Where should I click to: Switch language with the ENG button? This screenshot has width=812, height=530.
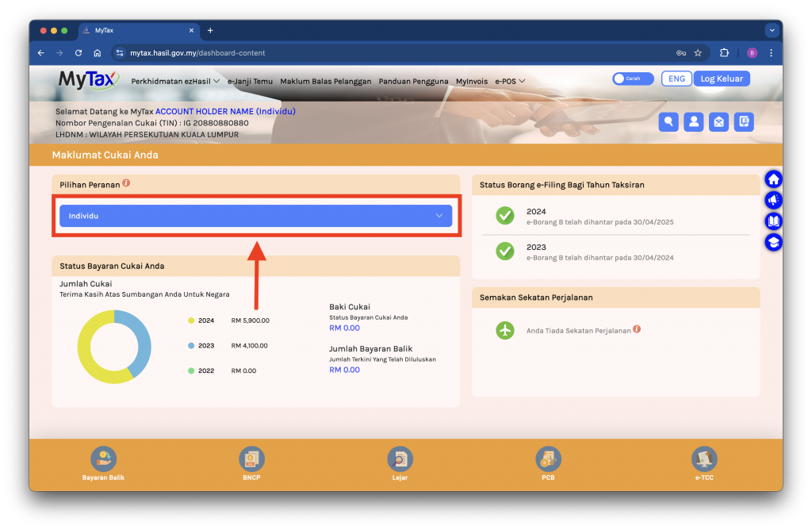tap(676, 79)
